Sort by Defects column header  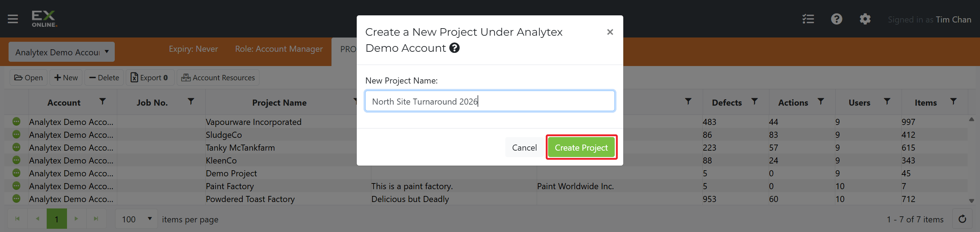click(x=727, y=103)
